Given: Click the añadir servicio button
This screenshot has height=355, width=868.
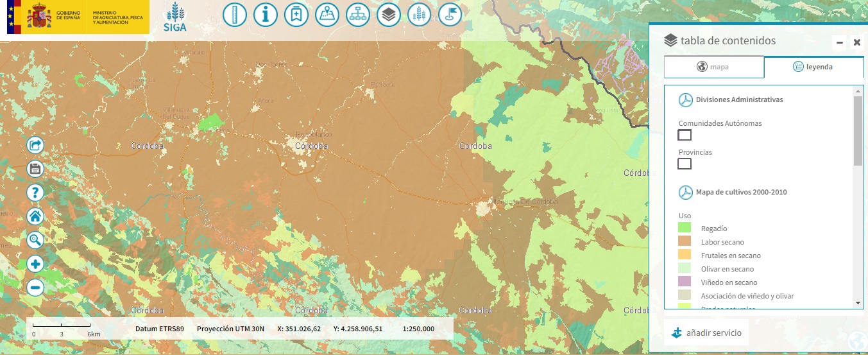Looking at the screenshot, I should (706, 333).
